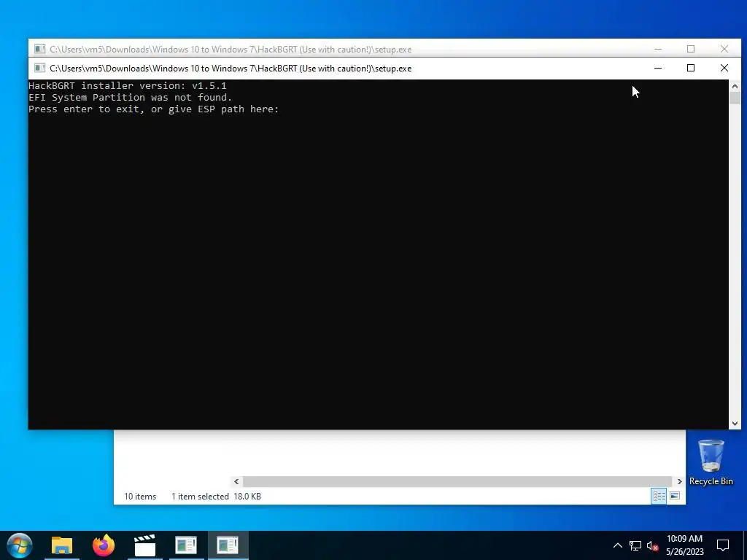This screenshot has height=560, width=747.
Task: Close the front setup.exe console window
Action: click(724, 68)
